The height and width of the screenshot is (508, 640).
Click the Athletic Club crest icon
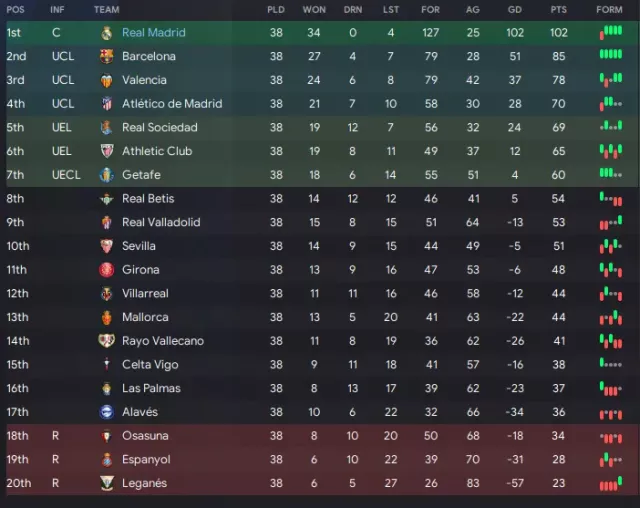(107, 151)
